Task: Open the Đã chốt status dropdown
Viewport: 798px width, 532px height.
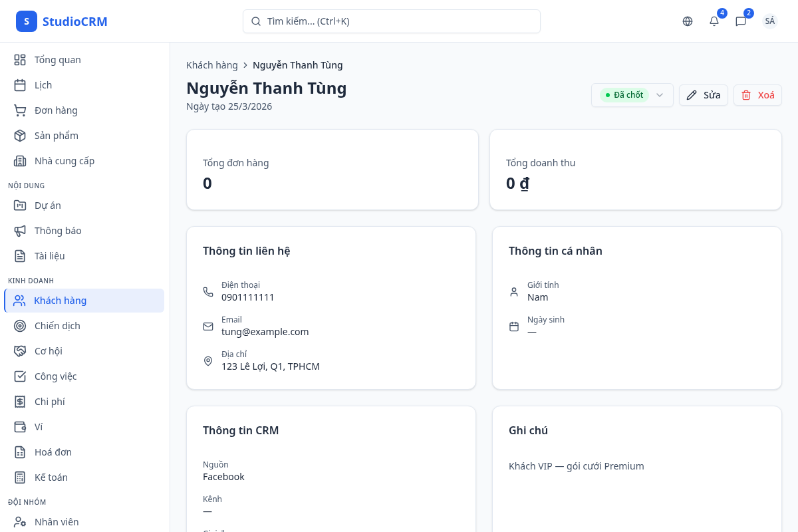Action: point(632,95)
